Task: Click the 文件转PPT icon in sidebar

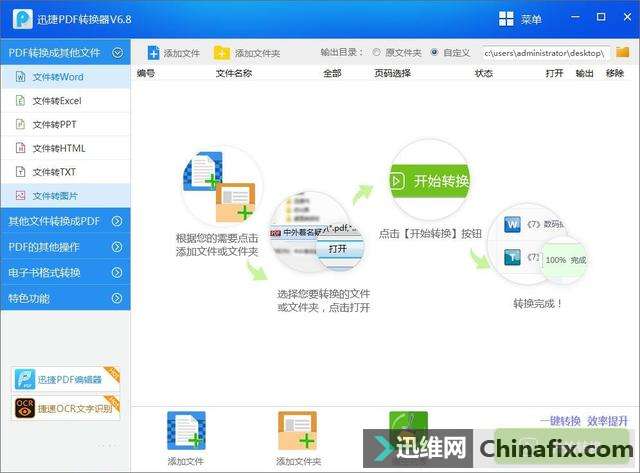Action: (x=20, y=124)
